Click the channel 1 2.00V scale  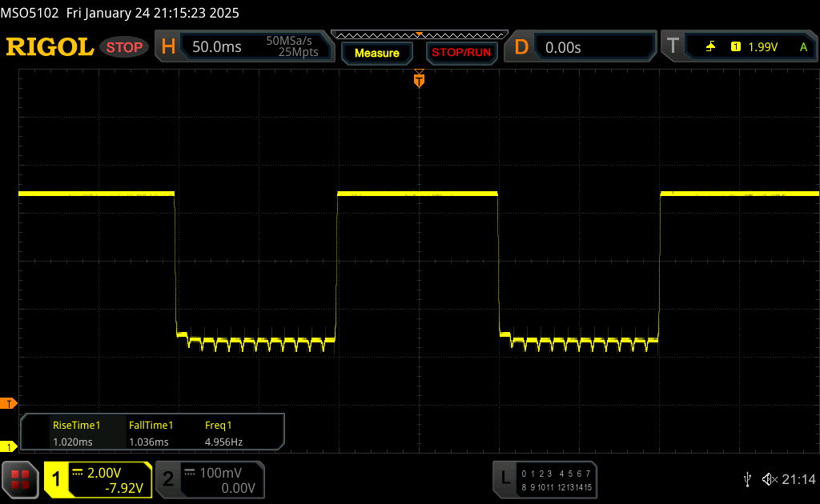(x=104, y=473)
